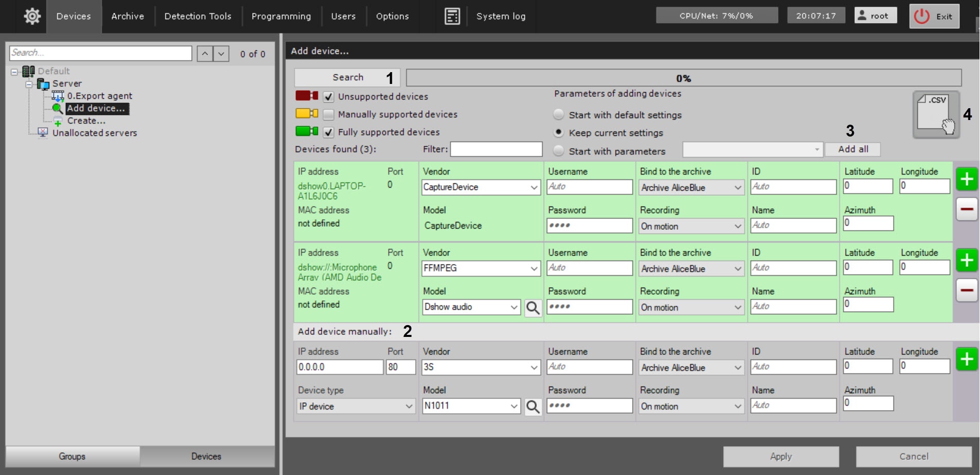Viewport: 980px width, 475px height.
Task: Click the Add all button
Action: (852, 149)
